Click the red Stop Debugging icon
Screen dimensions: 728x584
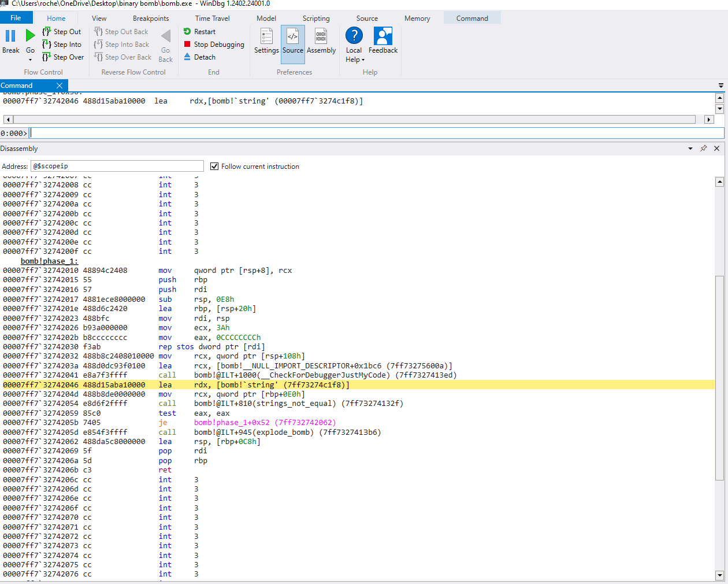[x=187, y=45]
